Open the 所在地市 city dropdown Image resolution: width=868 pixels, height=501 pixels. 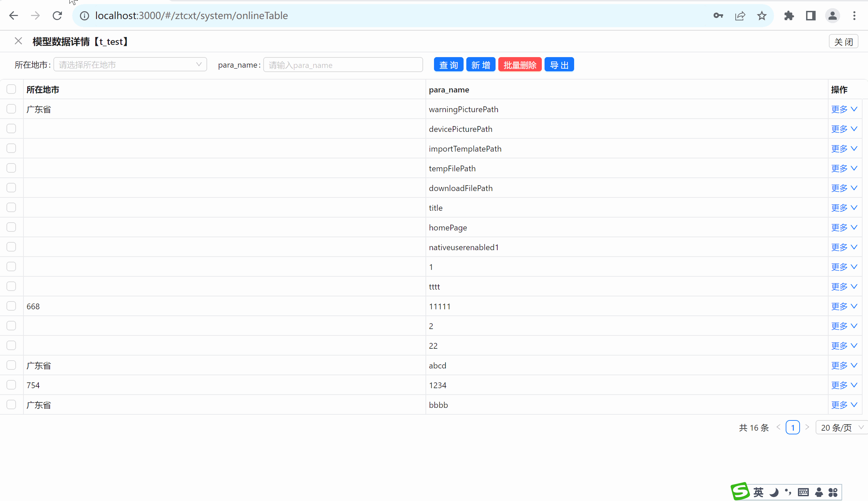[130, 65]
